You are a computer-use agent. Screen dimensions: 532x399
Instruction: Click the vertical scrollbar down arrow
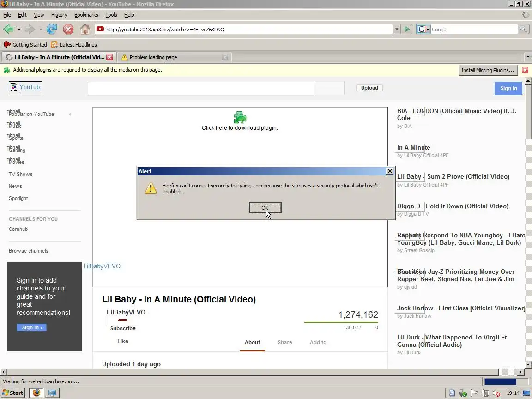tap(528, 365)
